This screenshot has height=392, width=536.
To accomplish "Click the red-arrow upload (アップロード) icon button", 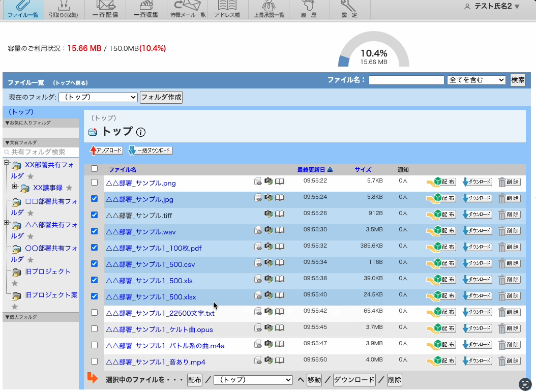I will (106, 150).
